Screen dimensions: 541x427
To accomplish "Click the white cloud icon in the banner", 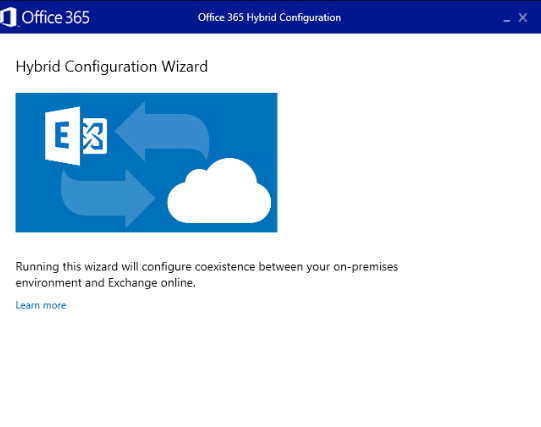I will tap(219, 190).
